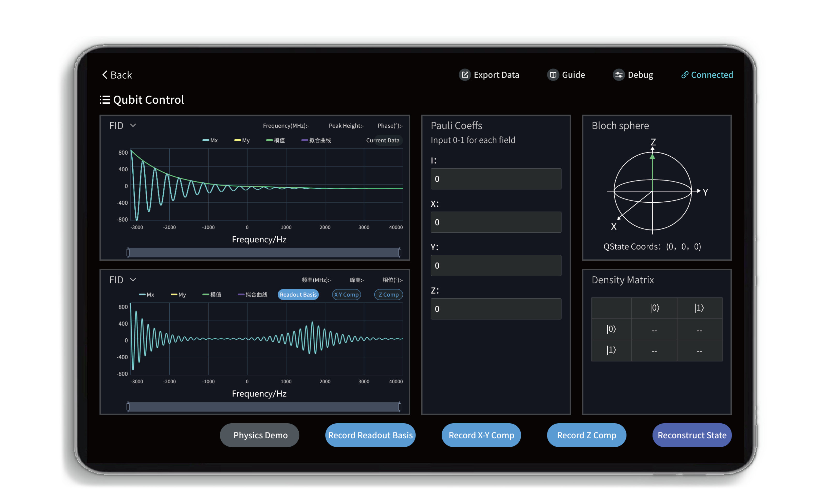This screenshot has height=504, width=831.
Task: Open the Guide book icon
Action: pyautogui.click(x=553, y=75)
